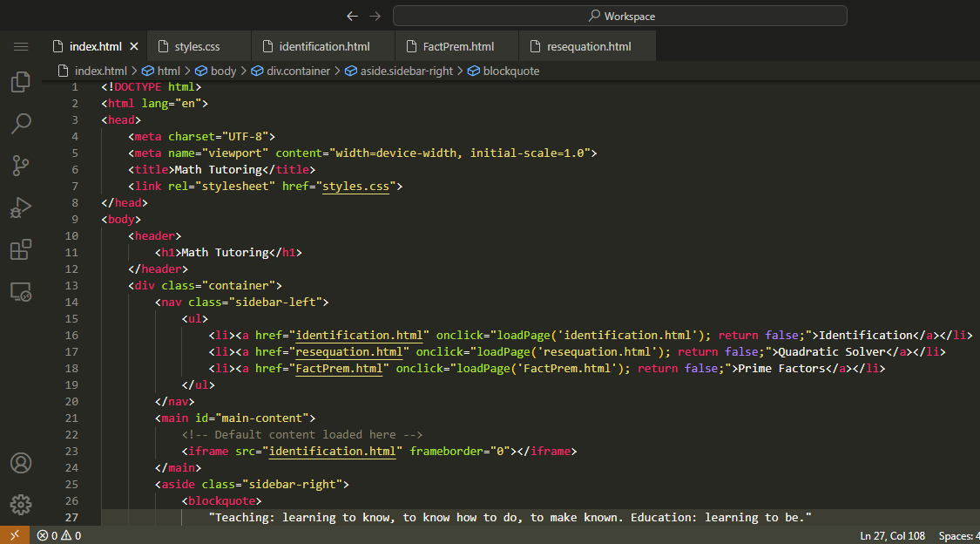The height and width of the screenshot is (544, 980).
Task: Open the Accounts menu
Action: click(x=21, y=462)
